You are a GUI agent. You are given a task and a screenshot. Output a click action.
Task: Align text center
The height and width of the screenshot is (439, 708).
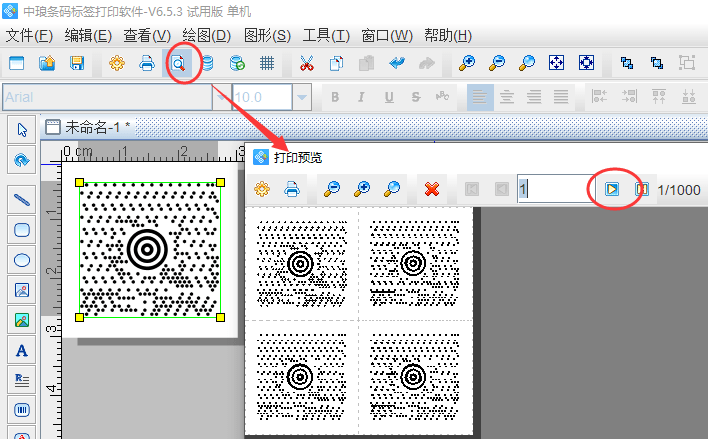pos(507,97)
